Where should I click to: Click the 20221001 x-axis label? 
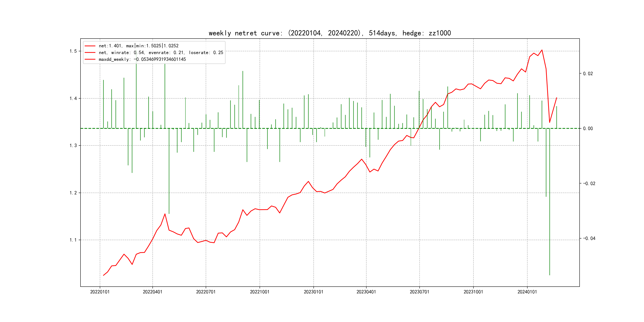(260, 292)
